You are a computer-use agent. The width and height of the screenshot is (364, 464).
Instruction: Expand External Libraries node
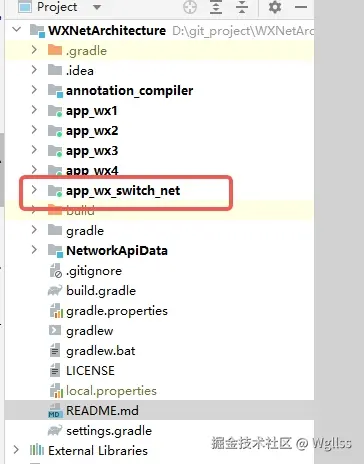click(16, 450)
